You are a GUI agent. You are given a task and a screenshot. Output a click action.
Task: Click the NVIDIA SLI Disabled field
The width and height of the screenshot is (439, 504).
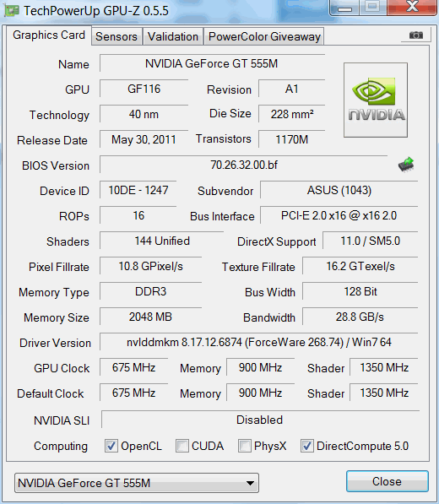click(260, 420)
